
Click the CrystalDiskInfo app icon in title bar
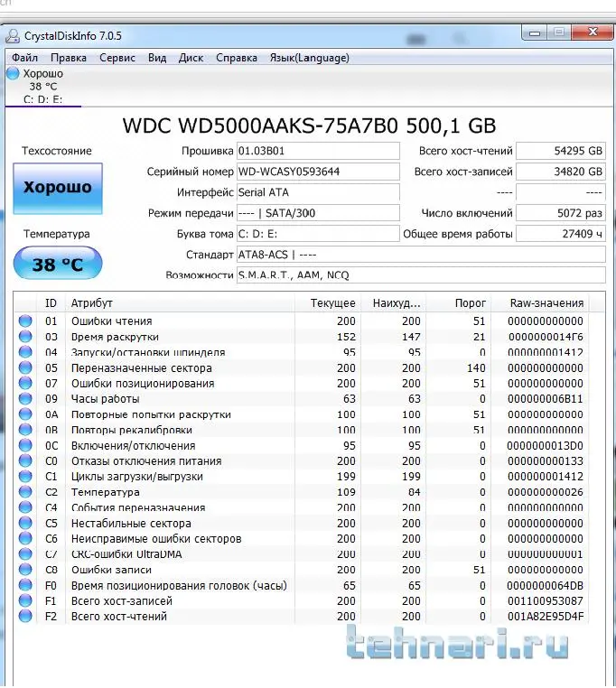click(x=13, y=36)
